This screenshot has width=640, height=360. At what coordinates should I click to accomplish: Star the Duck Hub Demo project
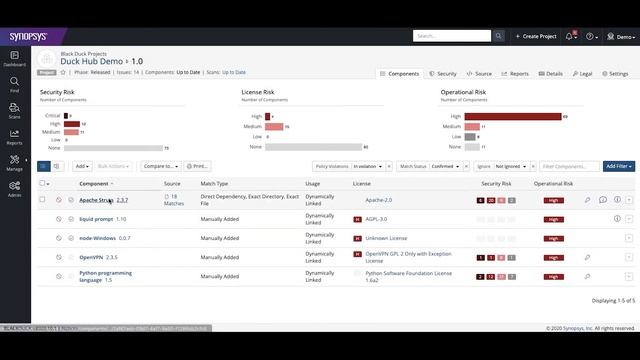click(63, 72)
